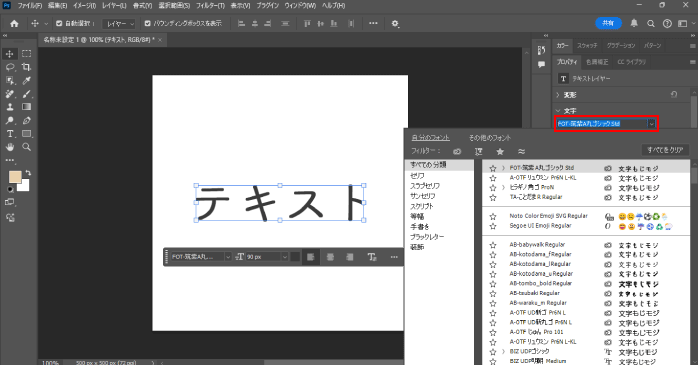The height and width of the screenshot is (365, 698).
Task: Open the search magnifier in top right
Action: click(650, 24)
